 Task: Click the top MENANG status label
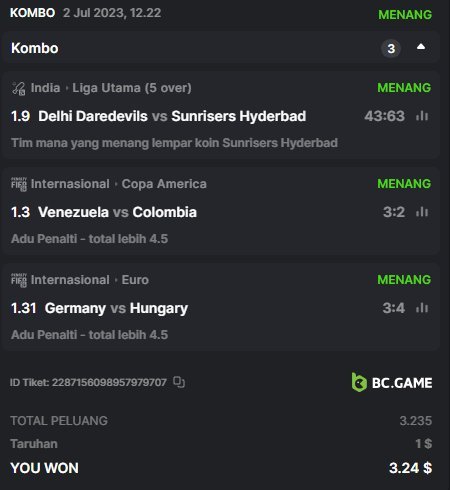pyautogui.click(x=405, y=15)
